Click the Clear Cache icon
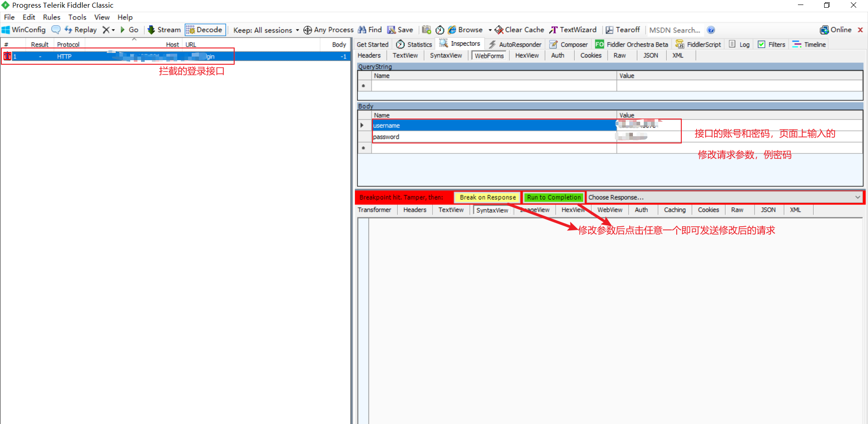This screenshot has width=868, height=424. [x=499, y=30]
